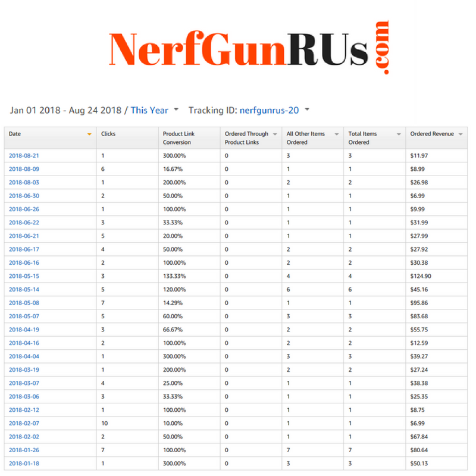This screenshot has width=476, height=476.
Task: Open the 2018-05-08 date link
Action: click(24, 303)
